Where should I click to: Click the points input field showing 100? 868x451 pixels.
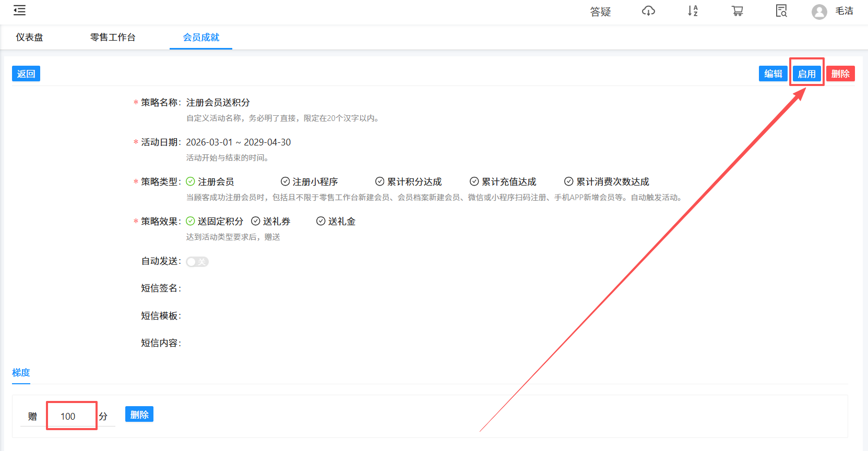[x=72, y=416]
